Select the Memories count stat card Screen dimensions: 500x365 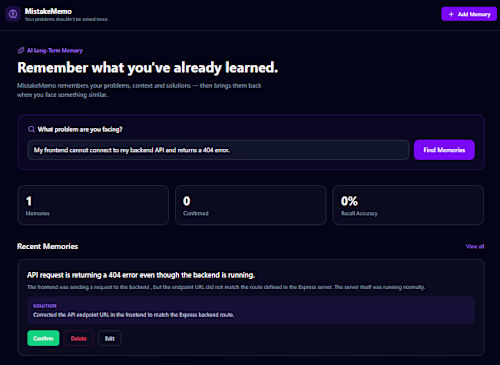tap(93, 205)
